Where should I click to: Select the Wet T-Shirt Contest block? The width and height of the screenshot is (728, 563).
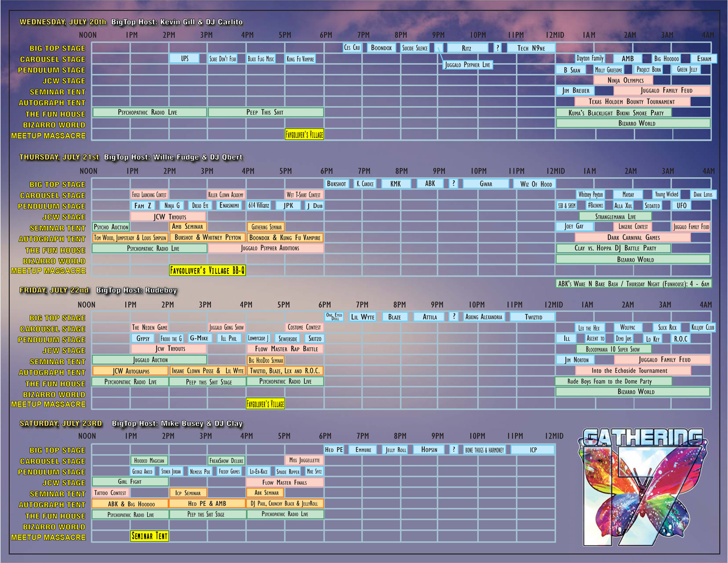(304, 194)
